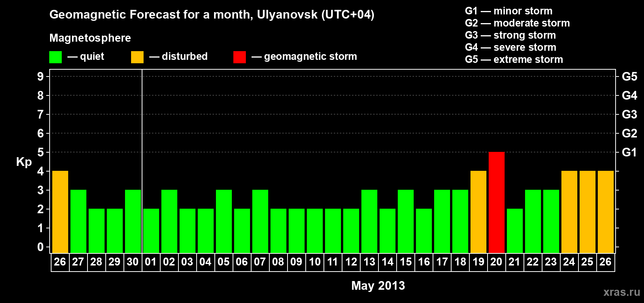Click the "G1 — minor storm" legend line
The image size is (644, 303).
(509, 11)
